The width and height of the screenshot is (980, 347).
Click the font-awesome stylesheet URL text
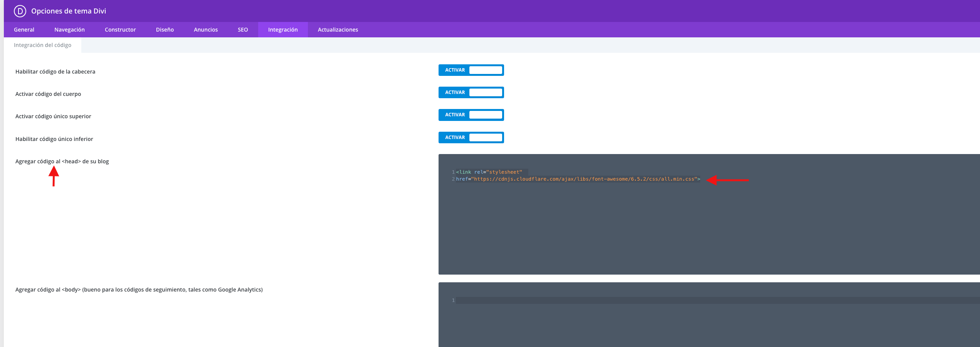pyautogui.click(x=585, y=179)
